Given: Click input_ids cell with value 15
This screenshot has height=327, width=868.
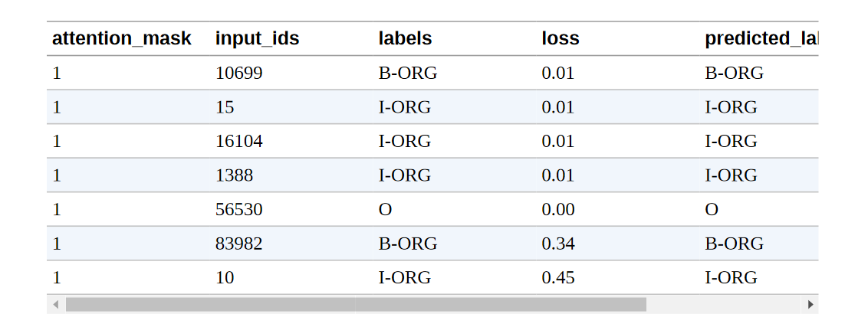Looking at the screenshot, I should click(x=291, y=106).
